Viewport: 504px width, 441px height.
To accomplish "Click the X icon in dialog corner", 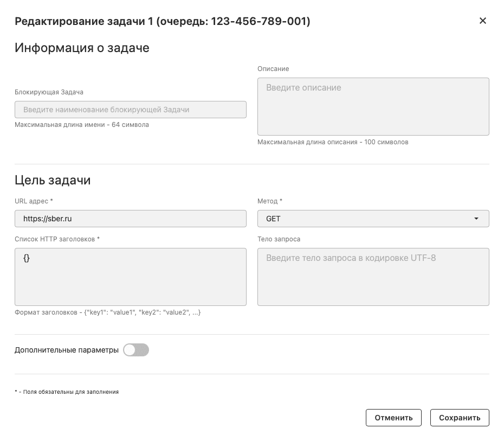I will [x=482, y=21].
